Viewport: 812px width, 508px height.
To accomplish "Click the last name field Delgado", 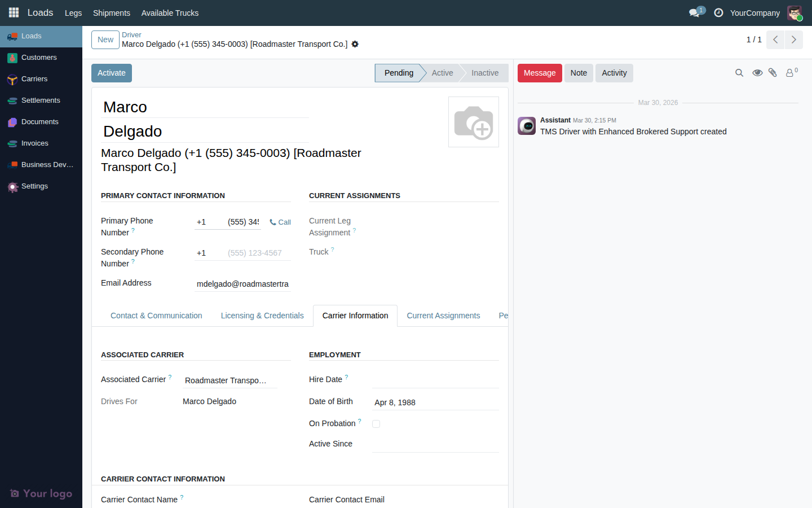I will click(x=205, y=132).
